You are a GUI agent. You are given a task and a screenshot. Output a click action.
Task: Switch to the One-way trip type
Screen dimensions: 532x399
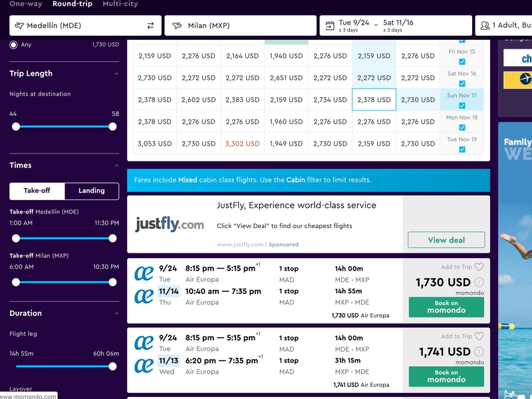(x=26, y=4)
